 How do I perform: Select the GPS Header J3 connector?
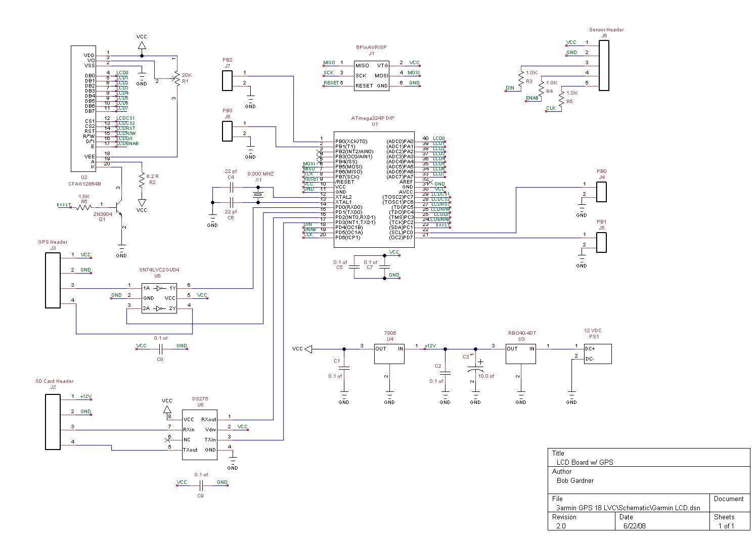point(53,280)
